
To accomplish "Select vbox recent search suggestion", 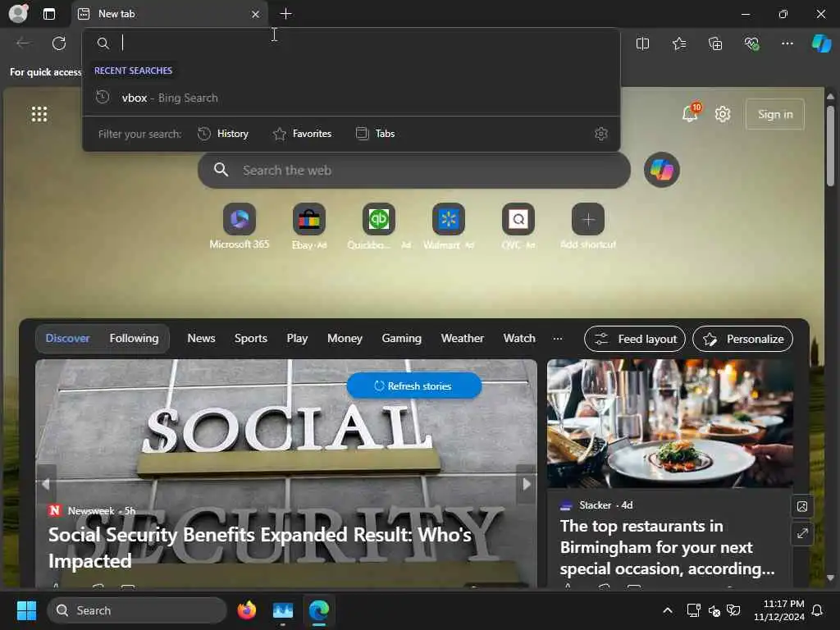I will tap(351, 98).
